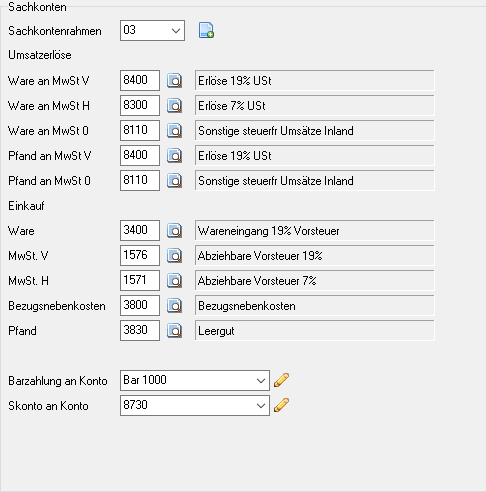486x492 pixels.
Task: Click the Pfand an MwSt 0 account field
Action: pyautogui.click(x=140, y=180)
